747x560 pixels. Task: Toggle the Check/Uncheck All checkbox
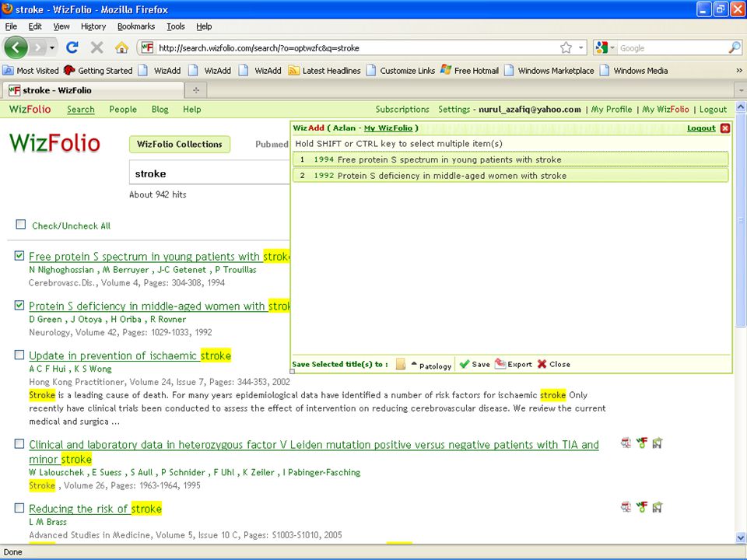[x=20, y=224]
